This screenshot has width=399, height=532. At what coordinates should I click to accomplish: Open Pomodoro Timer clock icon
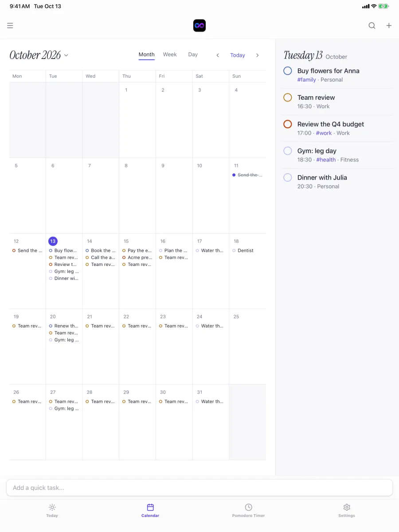(249, 507)
